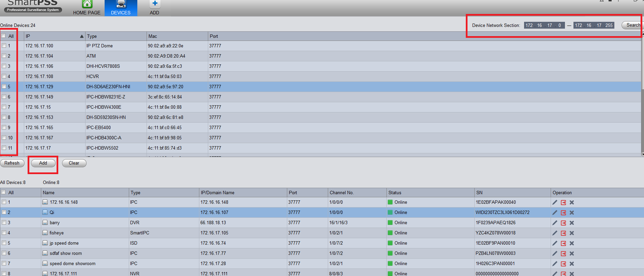Image resolution: width=644 pixels, height=276 pixels.
Task: Edit the barry DVR device
Action: 555,223
